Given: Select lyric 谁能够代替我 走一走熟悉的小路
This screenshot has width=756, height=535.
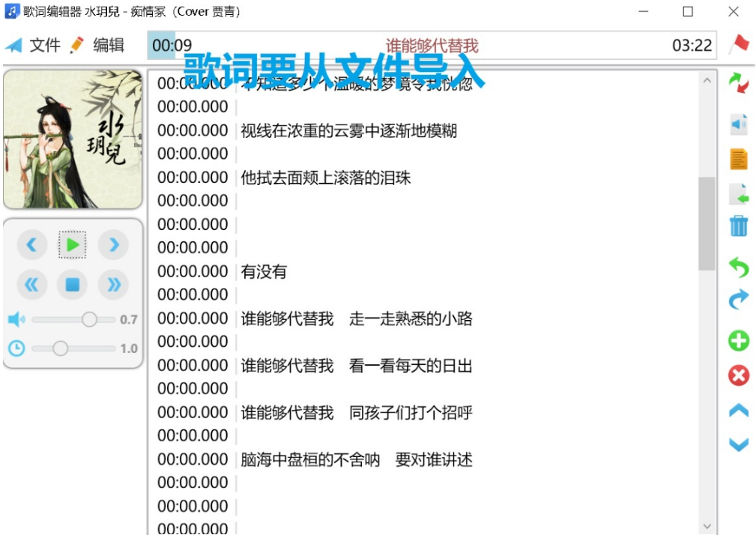Looking at the screenshot, I should [357, 318].
